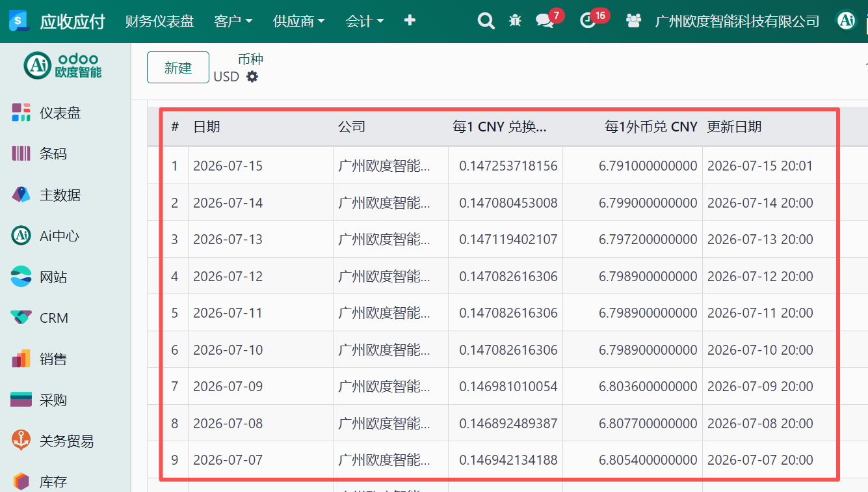Expand the 供应商 dropdown menu
Image resolution: width=868 pixels, height=492 pixels.
pyautogui.click(x=299, y=21)
